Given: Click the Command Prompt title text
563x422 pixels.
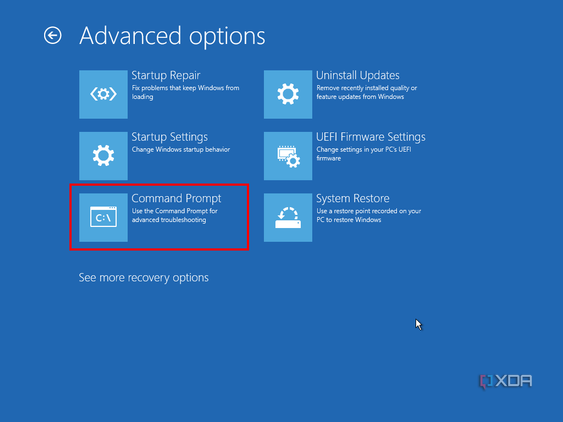Looking at the screenshot, I should tap(176, 199).
